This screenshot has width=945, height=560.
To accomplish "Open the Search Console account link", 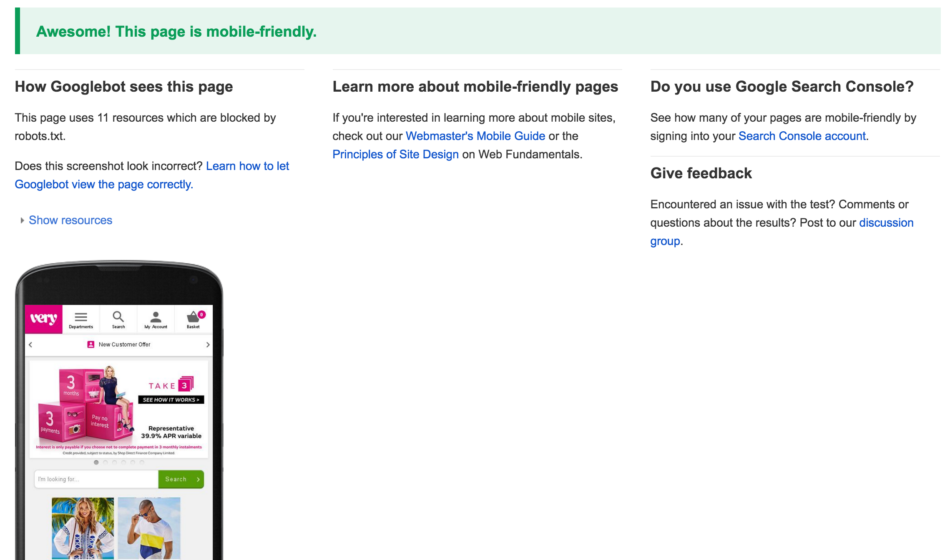I will pyautogui.click(x=802, y=136).
